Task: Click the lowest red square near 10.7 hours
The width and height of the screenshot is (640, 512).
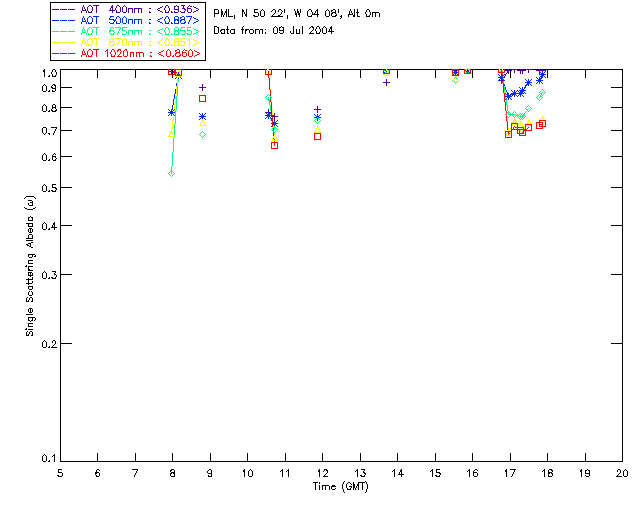Action: point(275,145)
